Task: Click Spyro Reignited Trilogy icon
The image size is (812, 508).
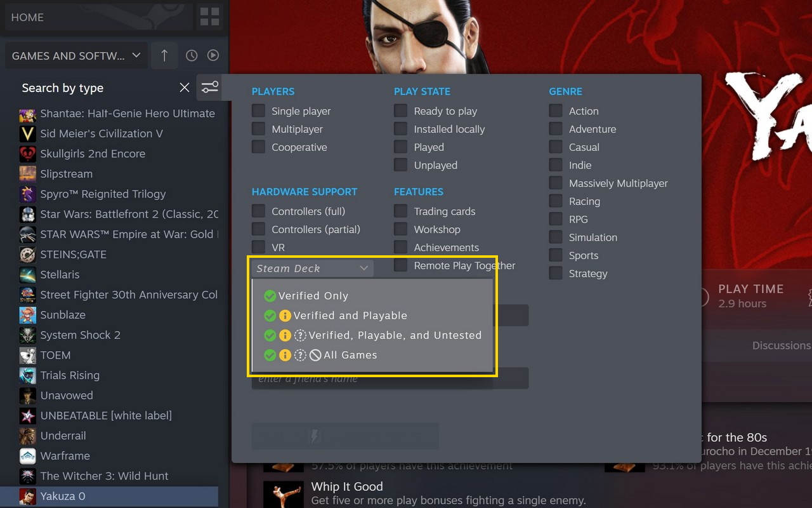Action: [27, 194]
